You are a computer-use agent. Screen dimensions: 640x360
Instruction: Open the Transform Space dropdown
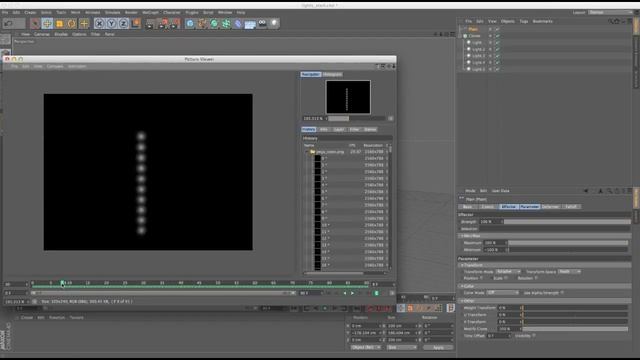click(x=569, y=271)
